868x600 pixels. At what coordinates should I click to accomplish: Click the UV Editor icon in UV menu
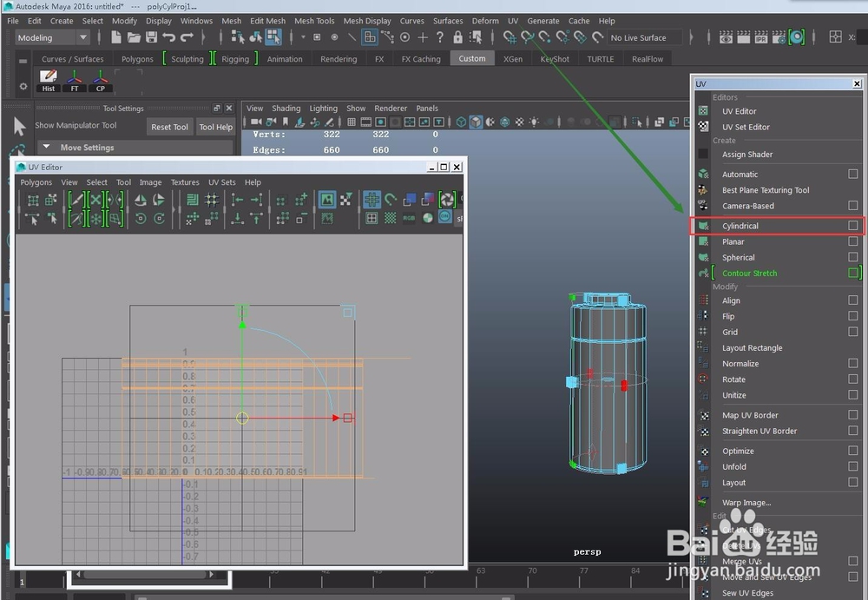tap(703, 111)
